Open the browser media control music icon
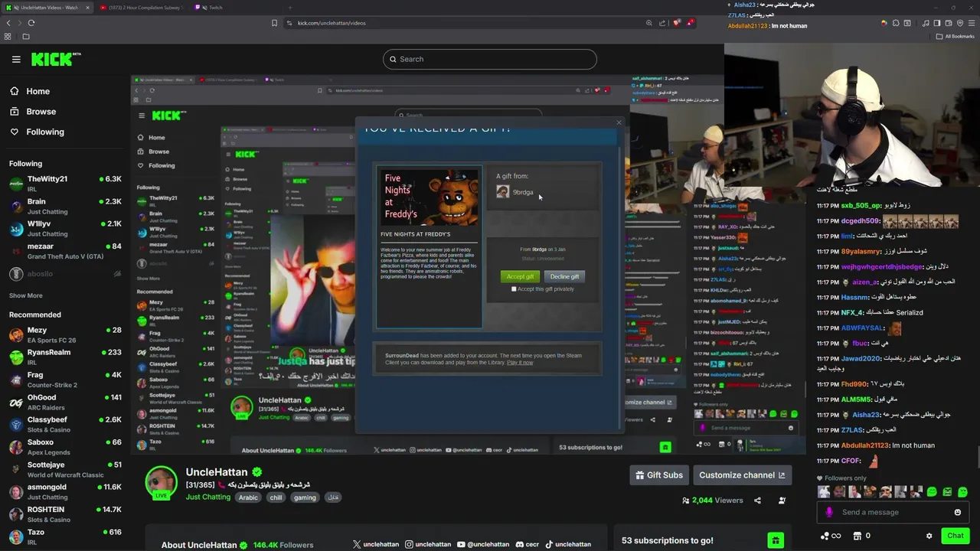This screenshot has height=551, width=980. click(x=925, y=23)
